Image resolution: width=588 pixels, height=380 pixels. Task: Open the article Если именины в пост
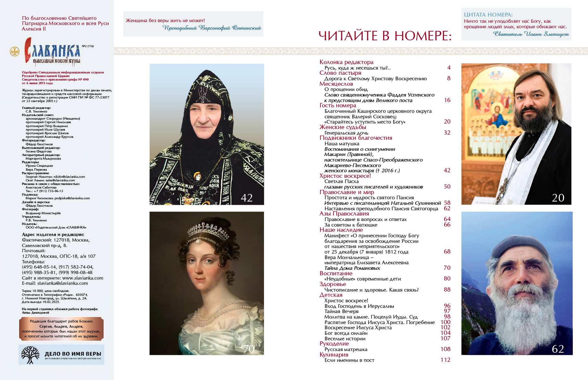pyautogui.click(x=349, y=360)
